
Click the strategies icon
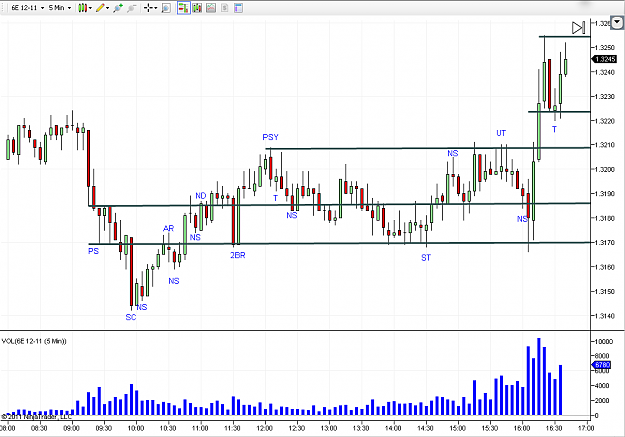[224, 8]
